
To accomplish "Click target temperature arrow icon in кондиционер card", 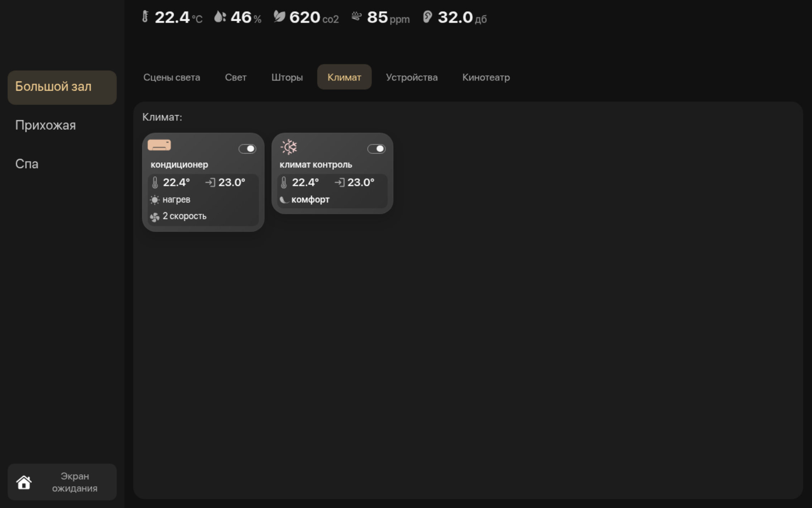I will click(x=210, y=182).
